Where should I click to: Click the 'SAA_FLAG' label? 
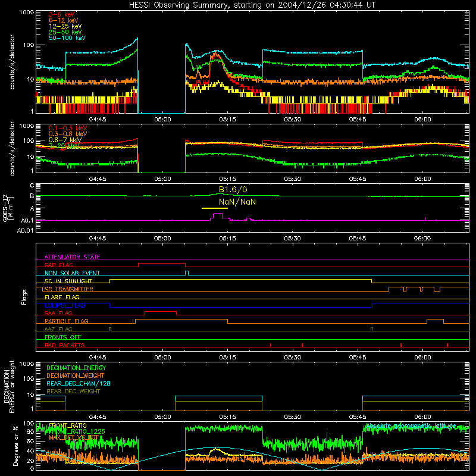click(x=58, y=313)
